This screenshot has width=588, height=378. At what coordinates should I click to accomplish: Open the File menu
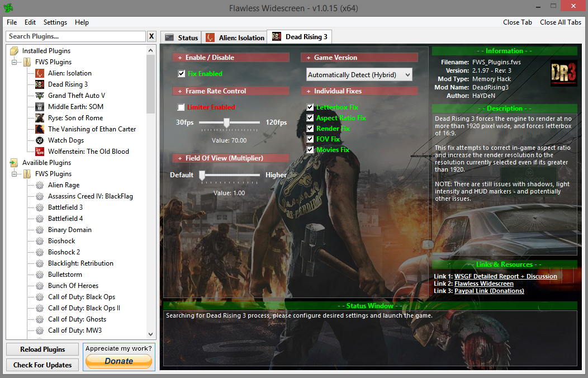tap(12, 22)
